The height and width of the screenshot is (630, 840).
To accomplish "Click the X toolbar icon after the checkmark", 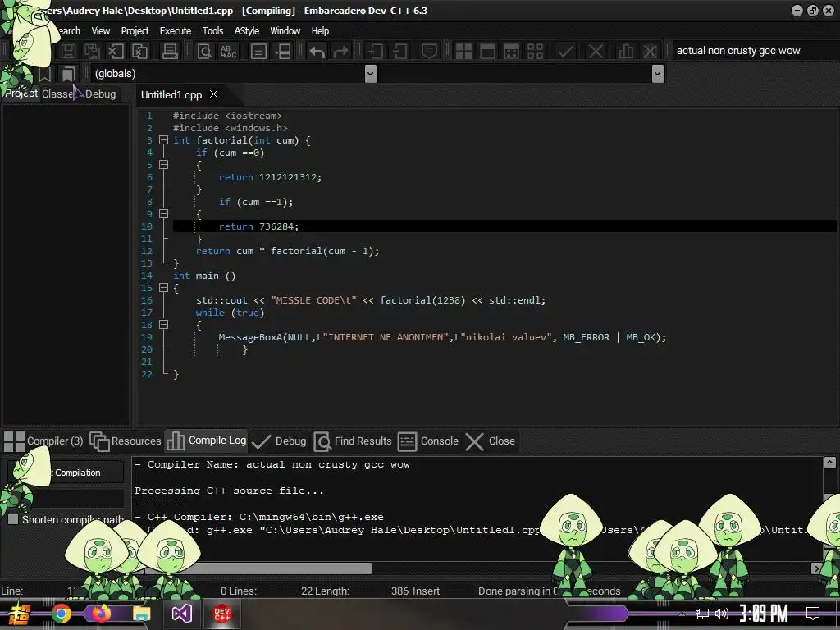I will coord(596,52).
